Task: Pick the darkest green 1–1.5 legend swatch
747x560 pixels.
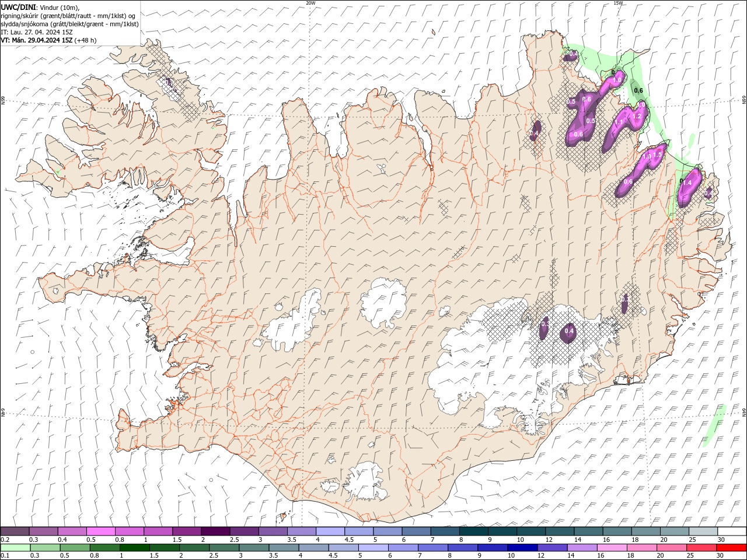Action: pyautogui.click(x=134, y=548)
